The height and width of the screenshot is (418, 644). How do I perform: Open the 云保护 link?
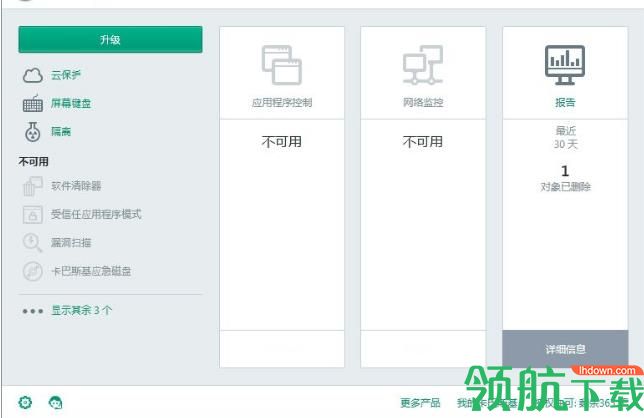point(66,75)
